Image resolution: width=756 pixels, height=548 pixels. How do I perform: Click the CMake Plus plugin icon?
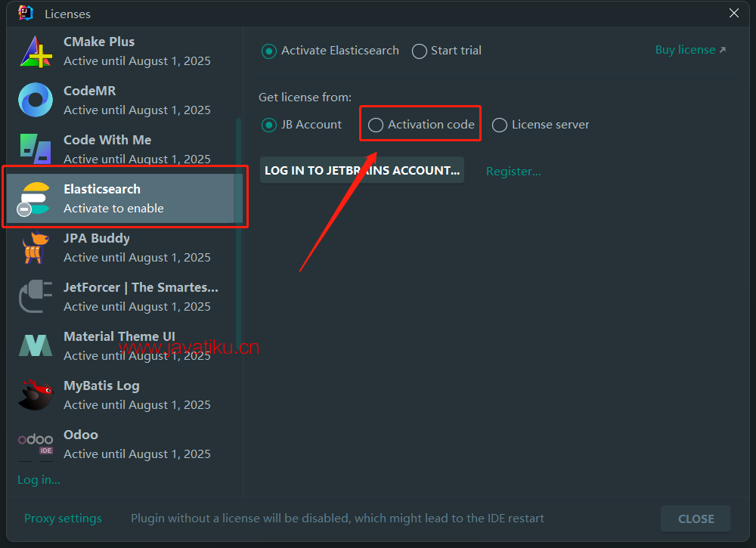pyautogui.click(x=36, y=51)
